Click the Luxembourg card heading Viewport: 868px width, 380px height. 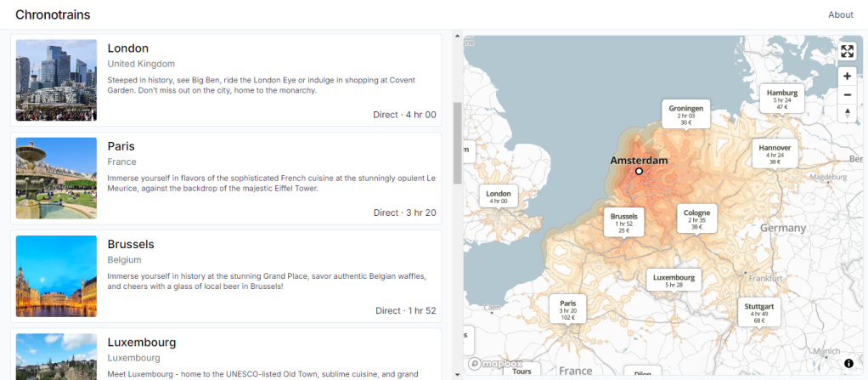tap(142, 343)
